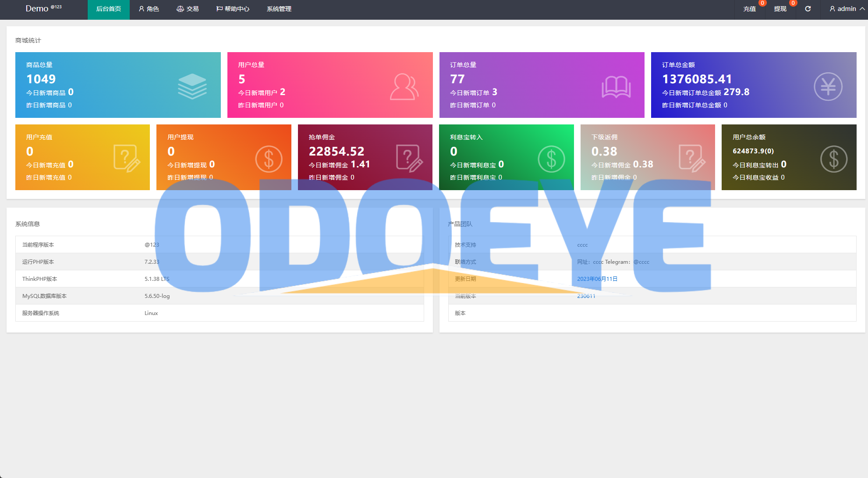
Task: Click the users icon on 用户总量 card
Action: 404,87
